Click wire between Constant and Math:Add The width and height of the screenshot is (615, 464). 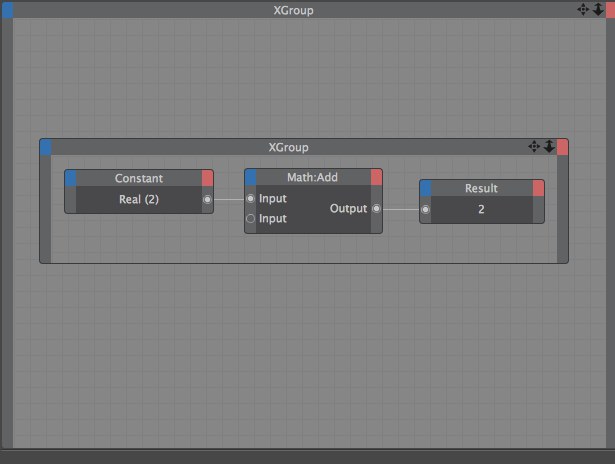[229, 199]
